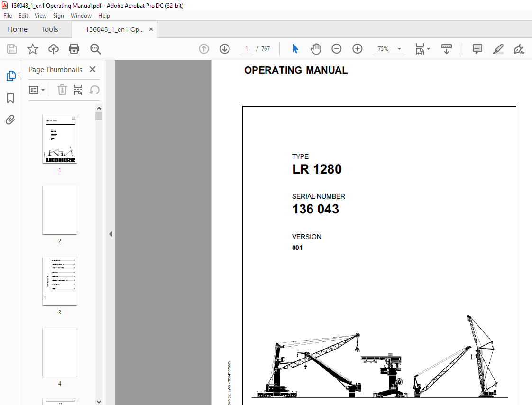
Task: Open the File menu
Action: click(x=8, y=16)
